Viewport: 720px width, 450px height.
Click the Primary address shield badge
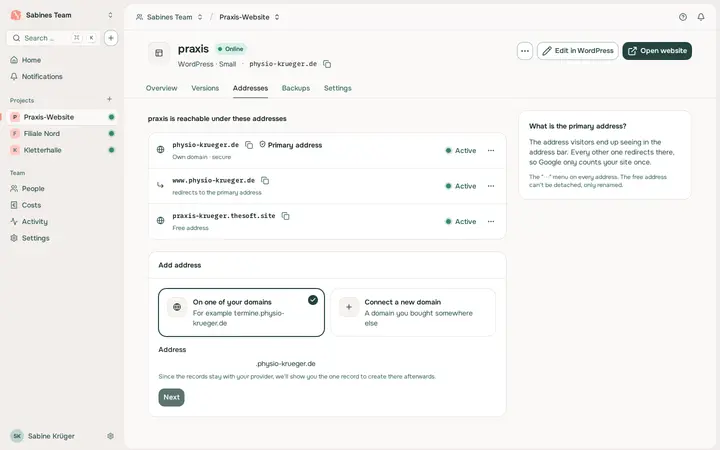[x=290, y=145]
